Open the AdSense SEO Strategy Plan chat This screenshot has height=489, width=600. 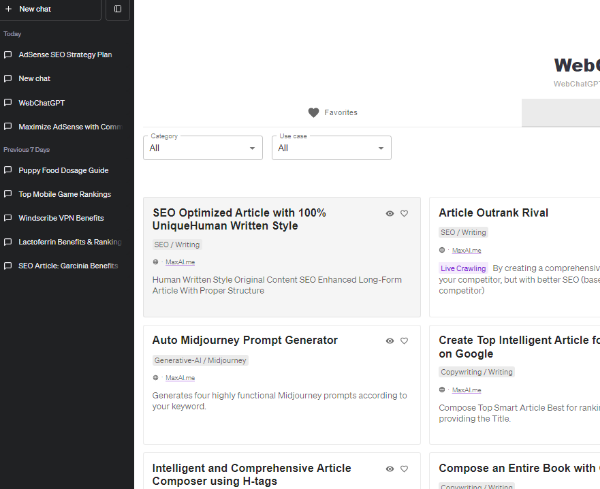(65, 55)
